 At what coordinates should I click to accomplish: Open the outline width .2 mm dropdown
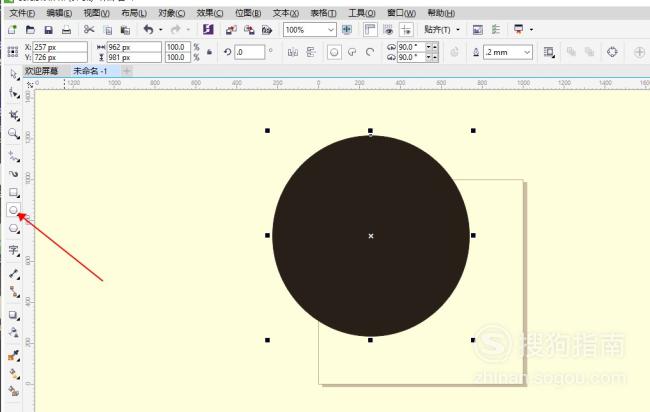pyautogui.click(x=527, y=52)
